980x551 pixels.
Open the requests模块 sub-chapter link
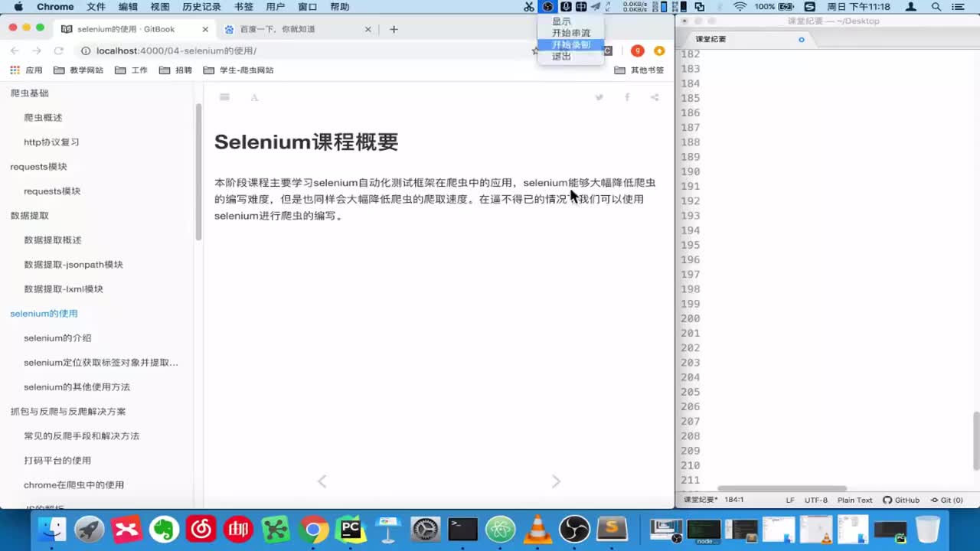52,191
